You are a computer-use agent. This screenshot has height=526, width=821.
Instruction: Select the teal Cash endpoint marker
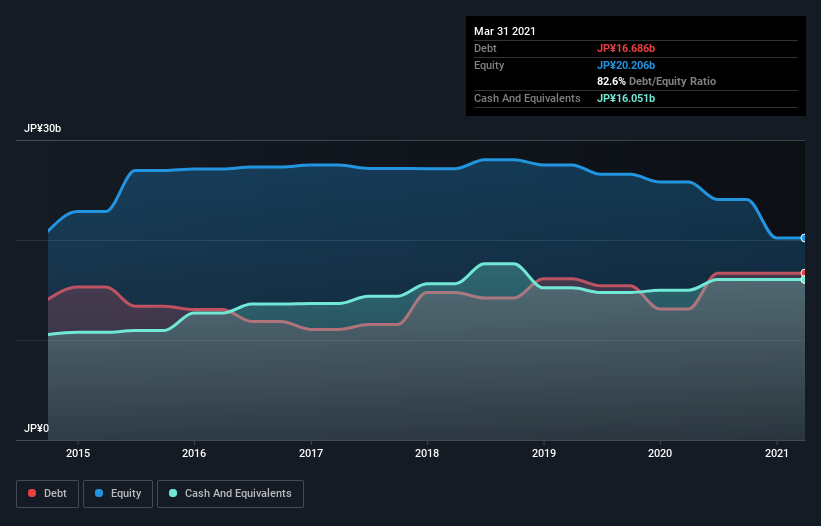click(804, 280)
